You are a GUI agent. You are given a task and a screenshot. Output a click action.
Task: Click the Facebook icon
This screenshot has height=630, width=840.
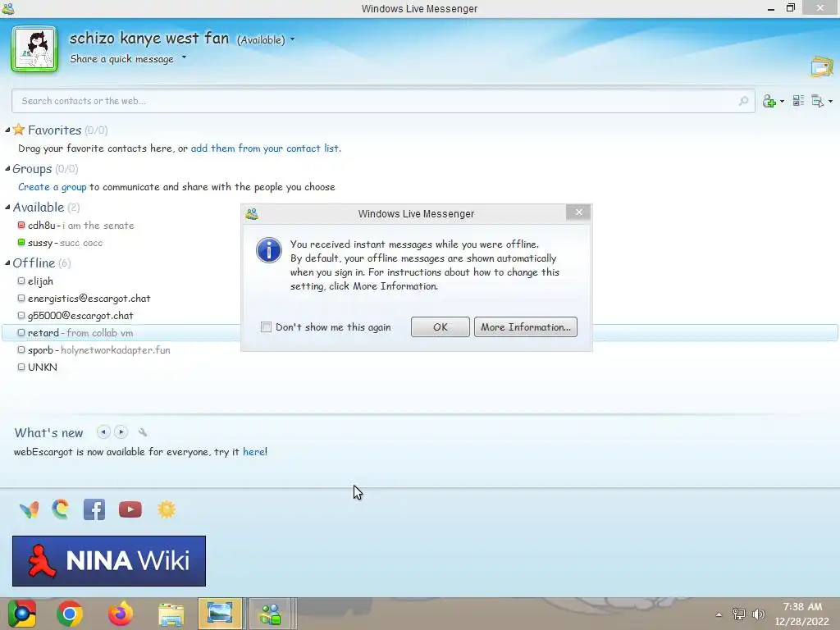(x=94, y=509)
